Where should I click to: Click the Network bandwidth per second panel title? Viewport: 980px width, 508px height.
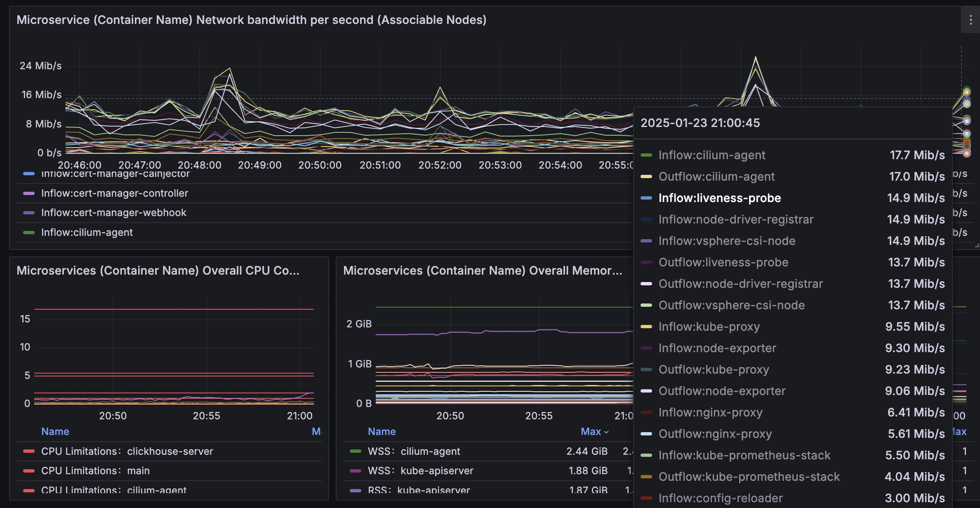(251, 20)
